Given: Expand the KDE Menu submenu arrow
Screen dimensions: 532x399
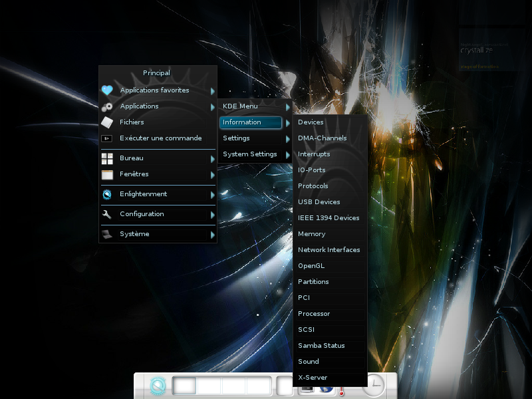Looking at the screenshot, I should point(288,106).
